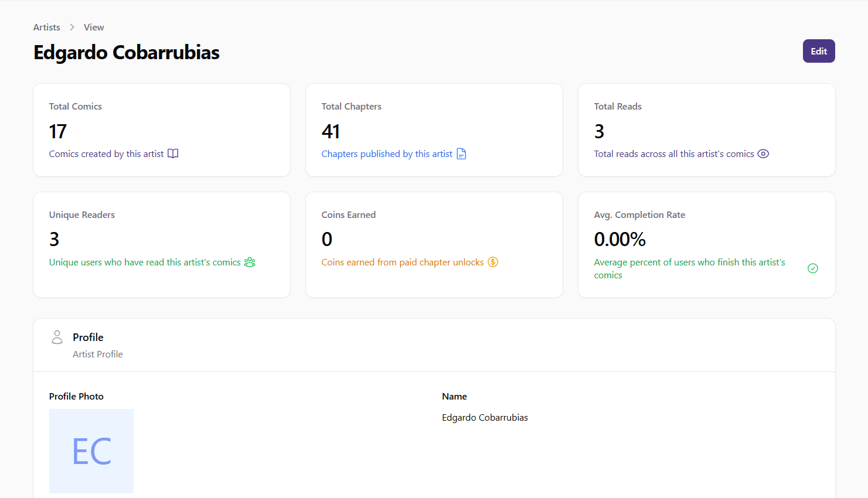Click the person icon beside Profile heading
868x498 pixels.
tap(57, 337)
